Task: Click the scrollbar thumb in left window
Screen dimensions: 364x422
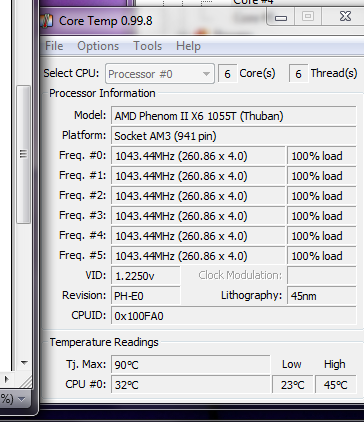Action: 24,154
